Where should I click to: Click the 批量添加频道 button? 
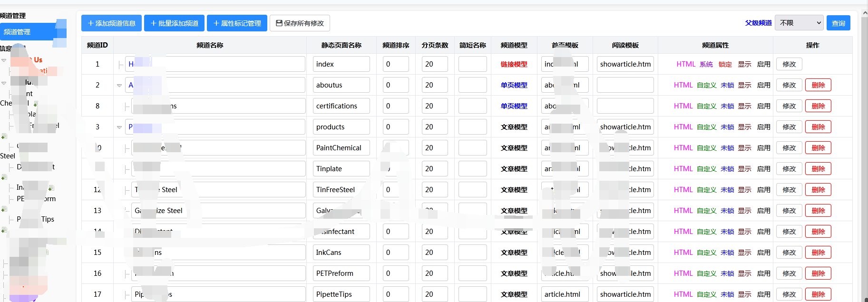[174, 23]
